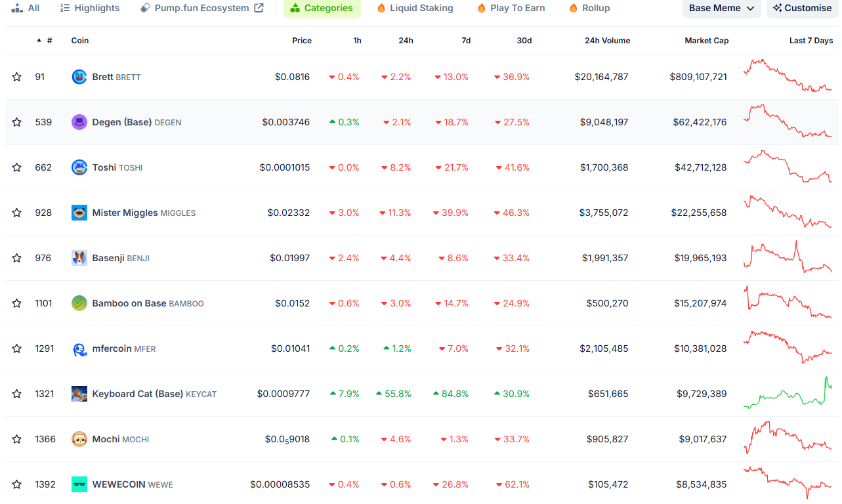This screenshot has width=842, height=504.
Task: Click the Basenji dog icon
Action: point(79,258)
